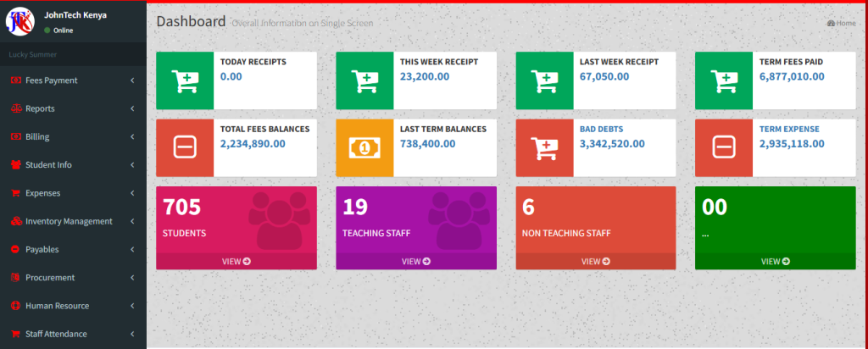Click the green 00 statistics card

click(775, 219)
